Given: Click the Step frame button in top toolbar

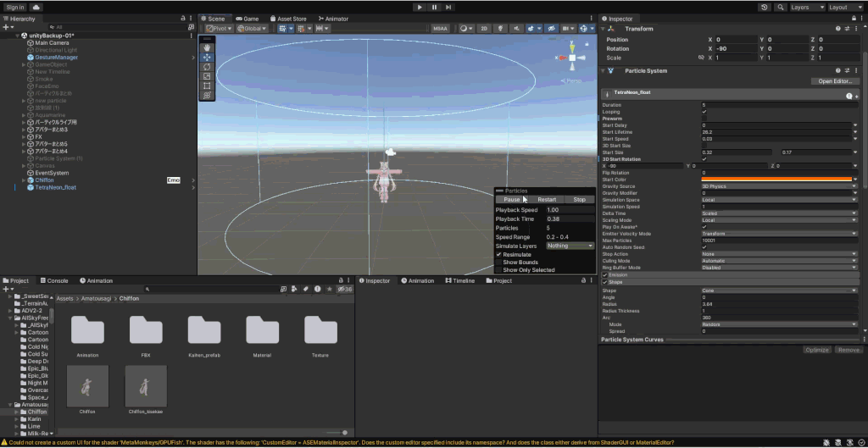Looking at the screenshot, I should (450, 7).
